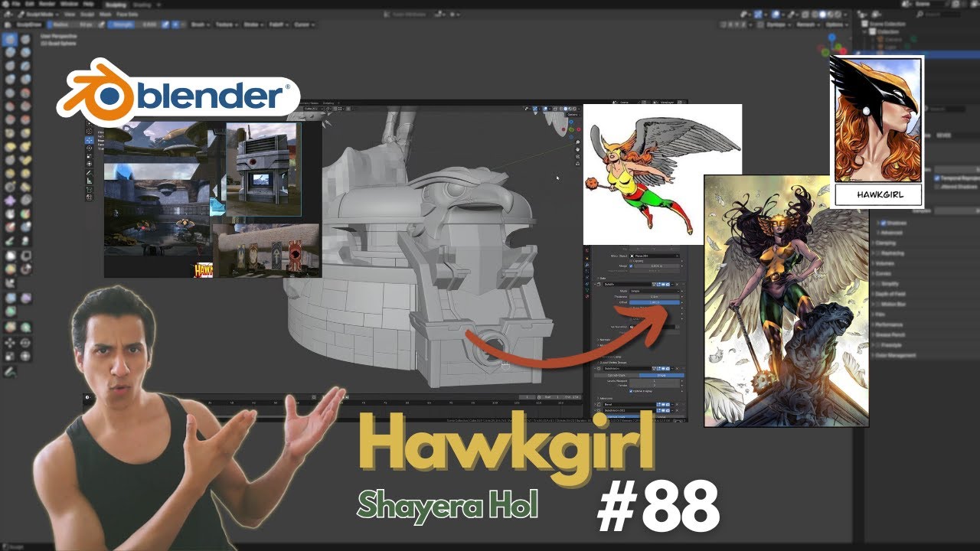Select the Cursor tool in inner Blender window toolbar
This screenshot has width=980, height=551.
pos(90,132)
